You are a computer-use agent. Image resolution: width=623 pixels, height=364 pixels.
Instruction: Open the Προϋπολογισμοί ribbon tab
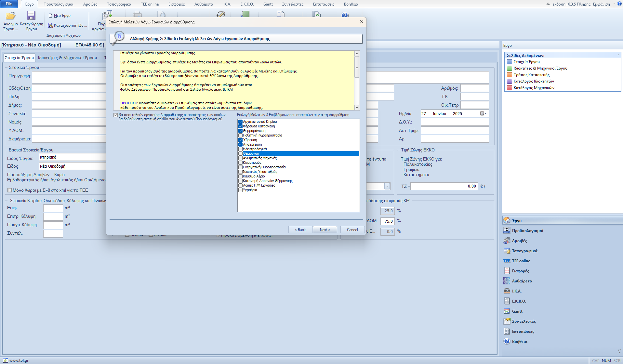point(59,4)
